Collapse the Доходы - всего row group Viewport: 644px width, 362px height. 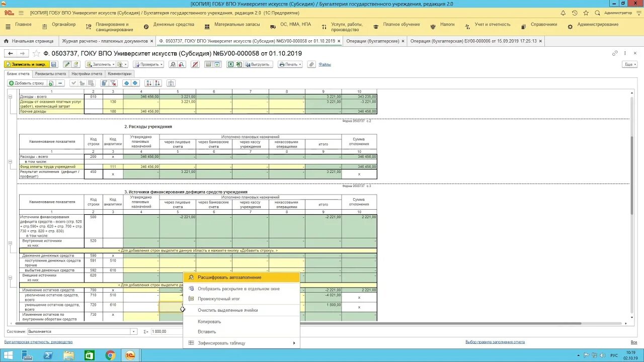(x=11, y=97)
